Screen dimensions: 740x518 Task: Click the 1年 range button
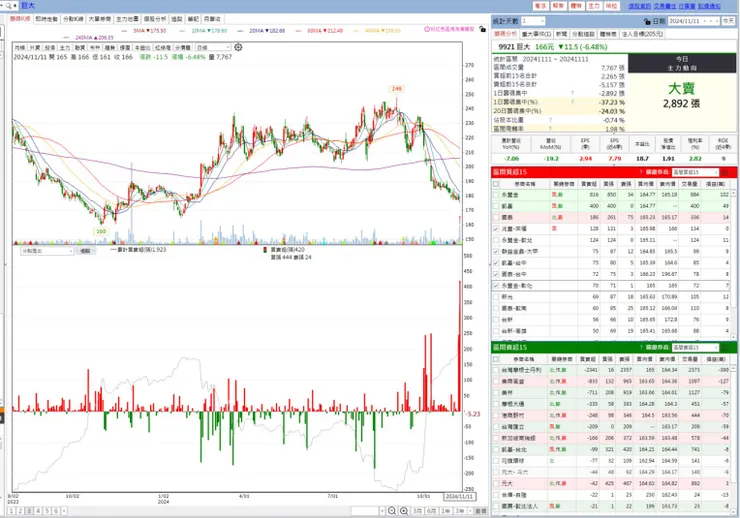click(445, 511)
